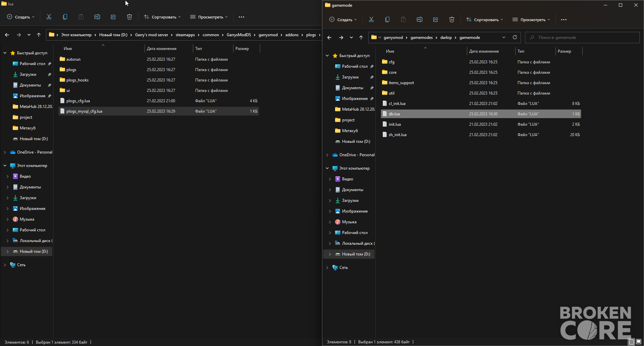Open the more options ellipsis in the gamemode window
The height and width of the screenshot is (346, 644).
[x=564, y=19]
